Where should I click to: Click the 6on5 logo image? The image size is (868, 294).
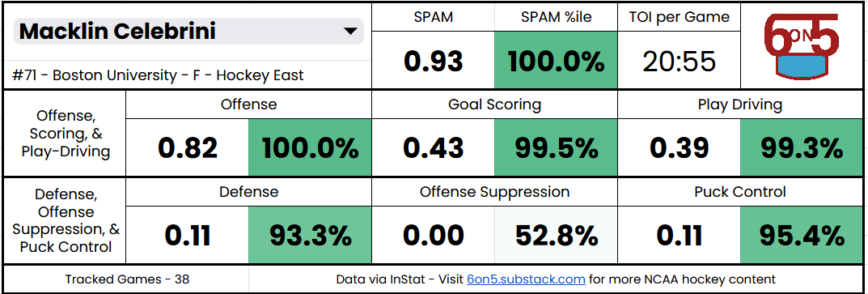click(x=802, y=45)
